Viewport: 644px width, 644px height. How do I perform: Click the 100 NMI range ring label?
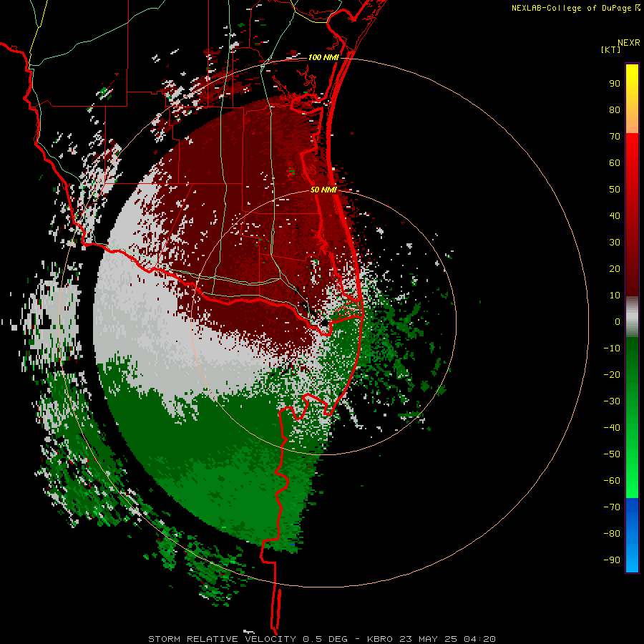pos(323,57)
